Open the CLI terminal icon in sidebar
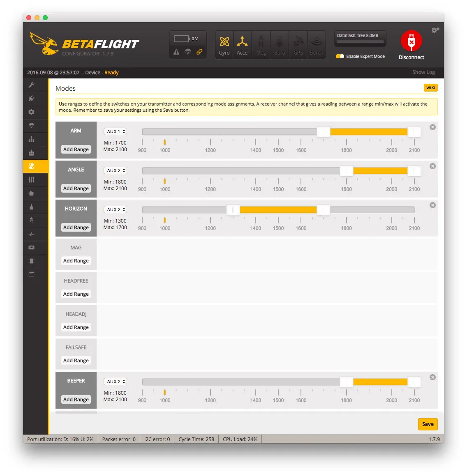Viewport: 467px width, 476px height. pos(32,274)
